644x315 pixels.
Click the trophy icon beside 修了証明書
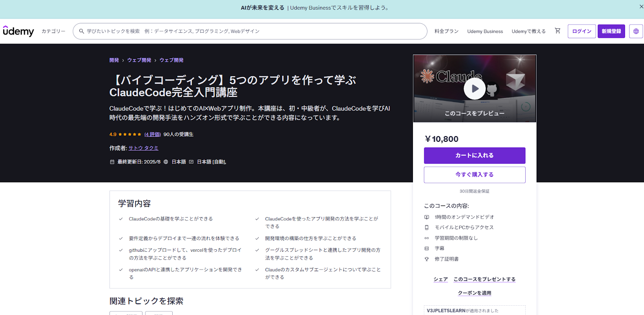coord(427,259)
